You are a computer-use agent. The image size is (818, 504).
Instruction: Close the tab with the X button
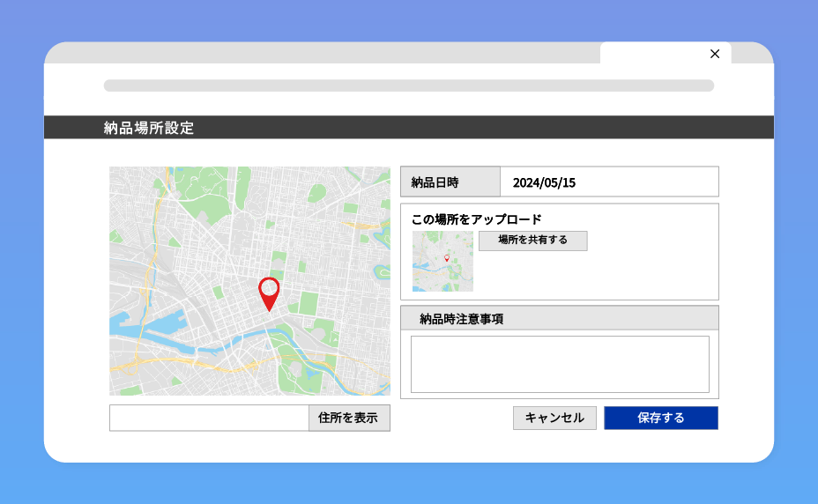[715, 54]
